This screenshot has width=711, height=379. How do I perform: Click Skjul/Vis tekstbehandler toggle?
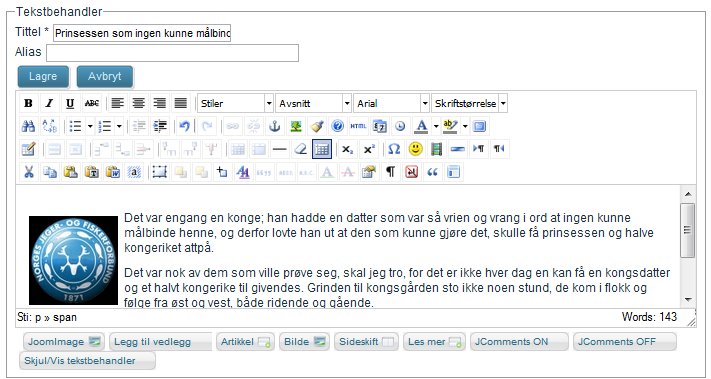(87, 361)
